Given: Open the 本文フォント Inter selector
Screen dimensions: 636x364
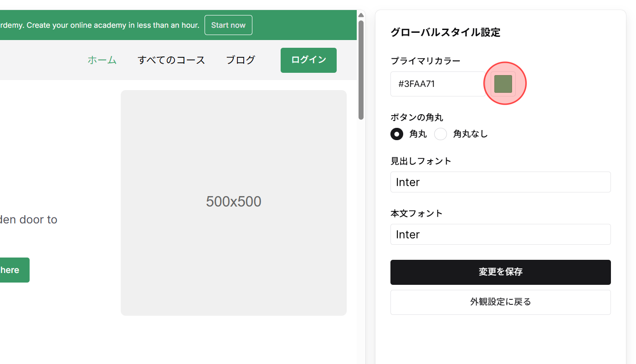Looking at the screenshot, I should click(x=500, y=234).
